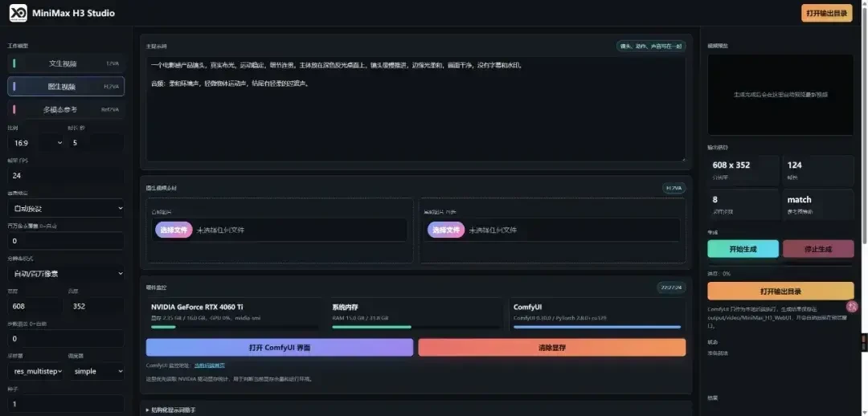Click the 清除显存 clear VRAM button
This screenshot has width=868, height=416.
552,348
